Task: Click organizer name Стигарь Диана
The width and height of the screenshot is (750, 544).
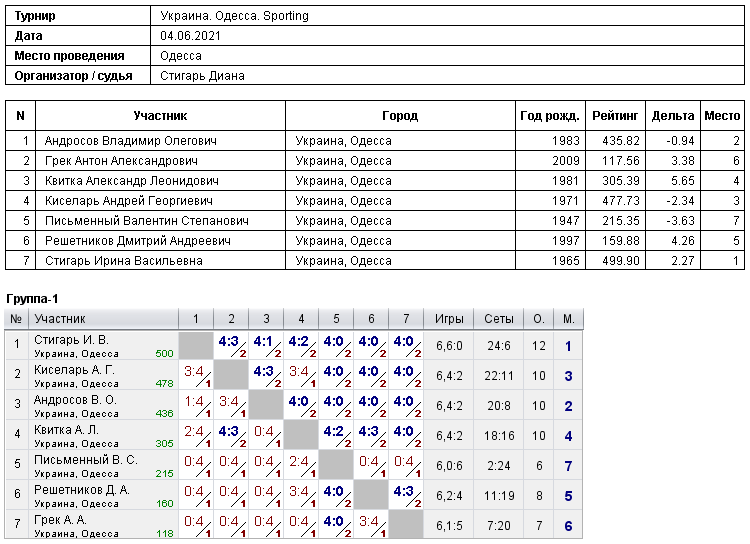Action: [202, 76]
